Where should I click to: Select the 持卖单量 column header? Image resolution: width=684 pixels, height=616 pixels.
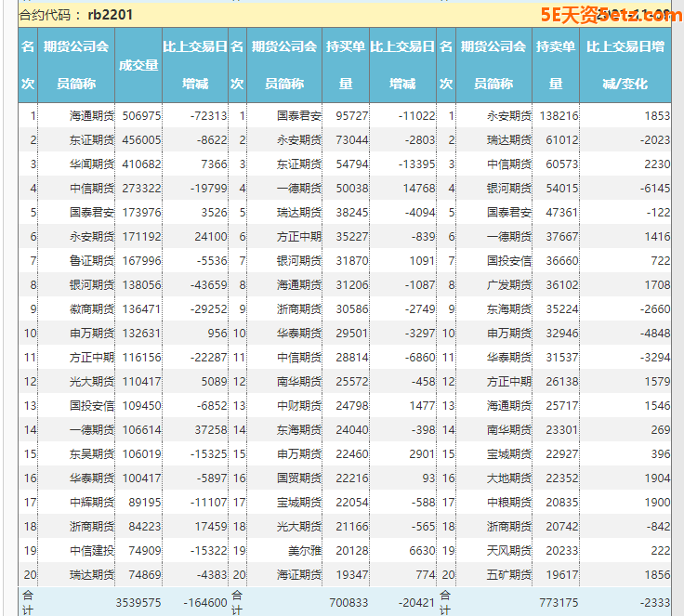[556, 65]
